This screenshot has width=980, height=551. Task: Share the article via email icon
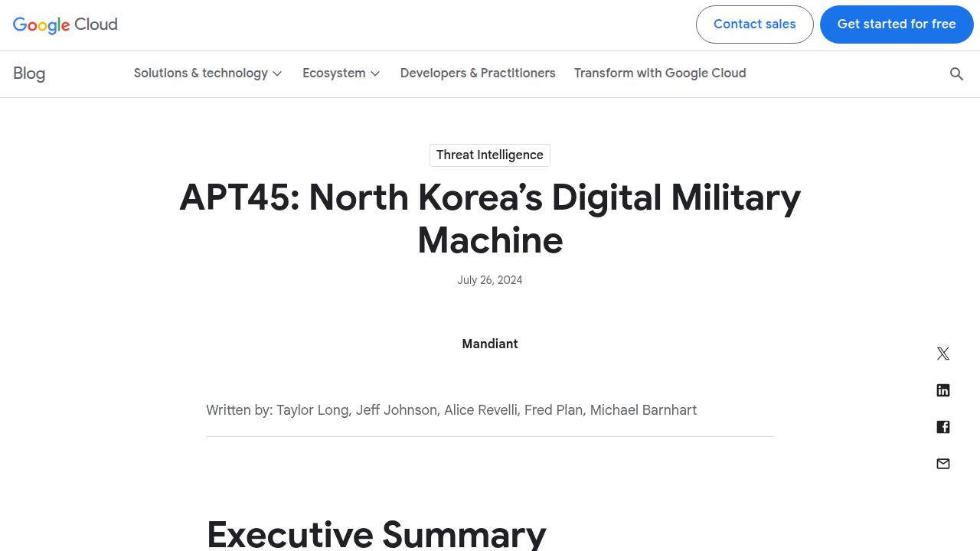click(943, 464)
